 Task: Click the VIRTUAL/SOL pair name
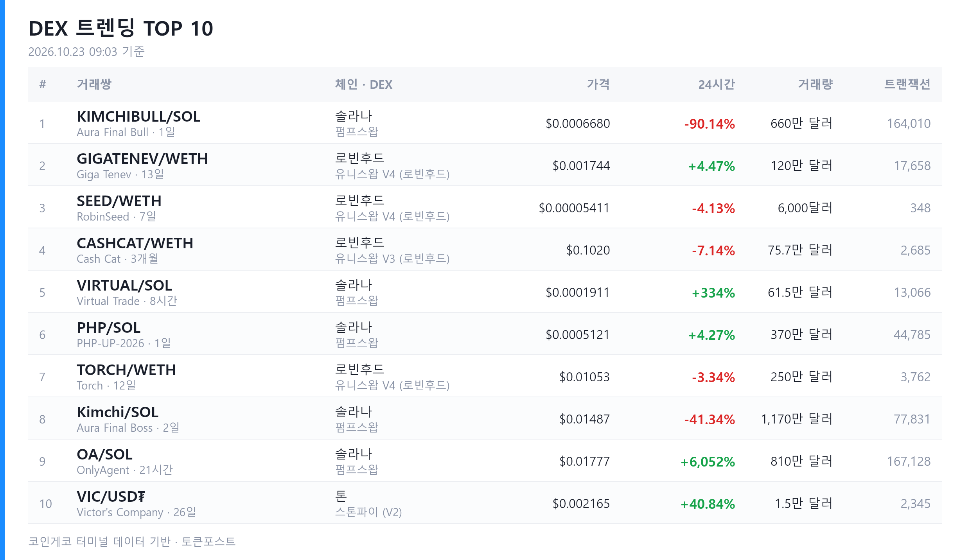(x=124, y=285)
